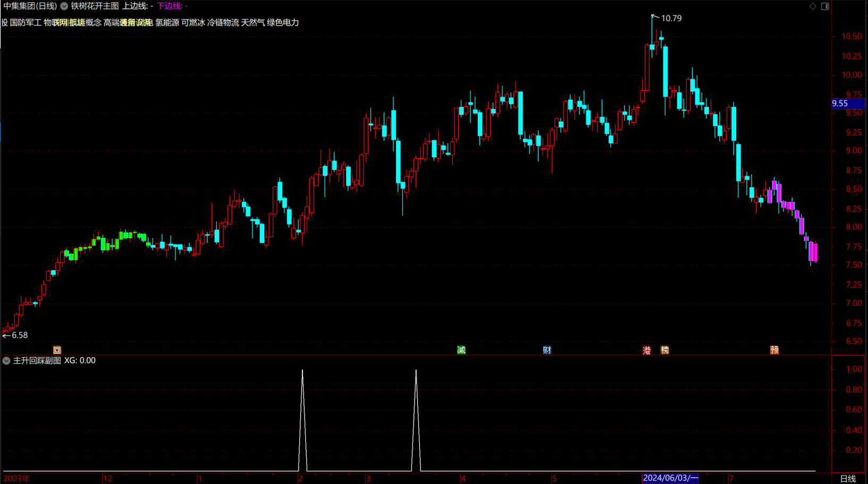Click the 10.50 price axis label
Viewport: 868px width, 484px height.
pos(852,37)
